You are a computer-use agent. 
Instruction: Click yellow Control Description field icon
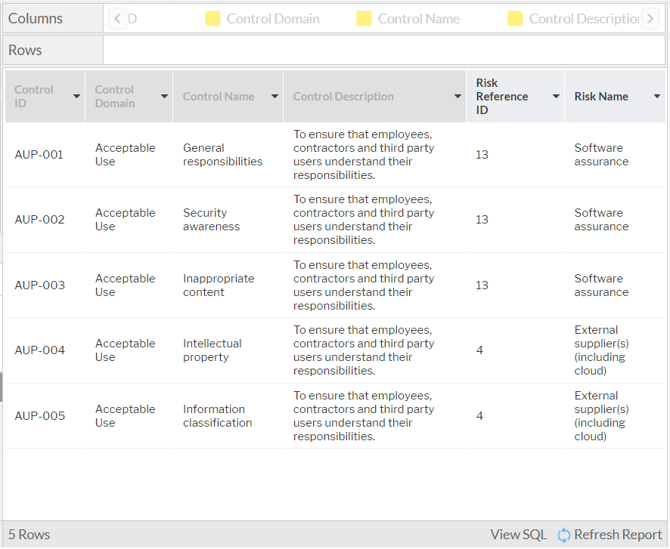(x=515, y=19)
